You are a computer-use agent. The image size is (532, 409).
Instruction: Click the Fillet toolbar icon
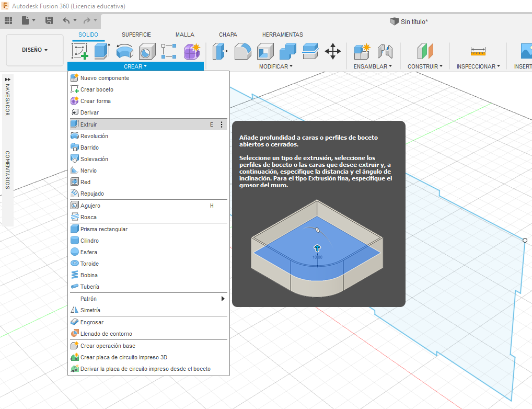(x=243, y=51)
